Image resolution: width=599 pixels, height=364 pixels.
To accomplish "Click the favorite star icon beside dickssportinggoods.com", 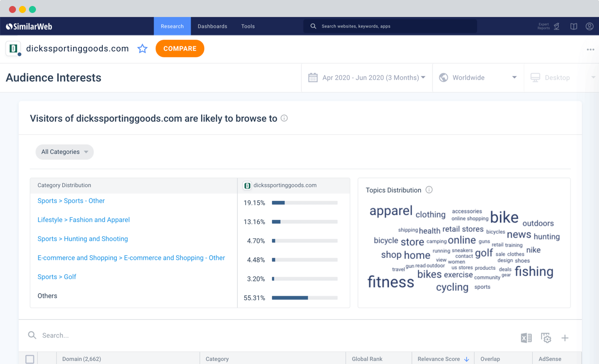I will (143, 48).
